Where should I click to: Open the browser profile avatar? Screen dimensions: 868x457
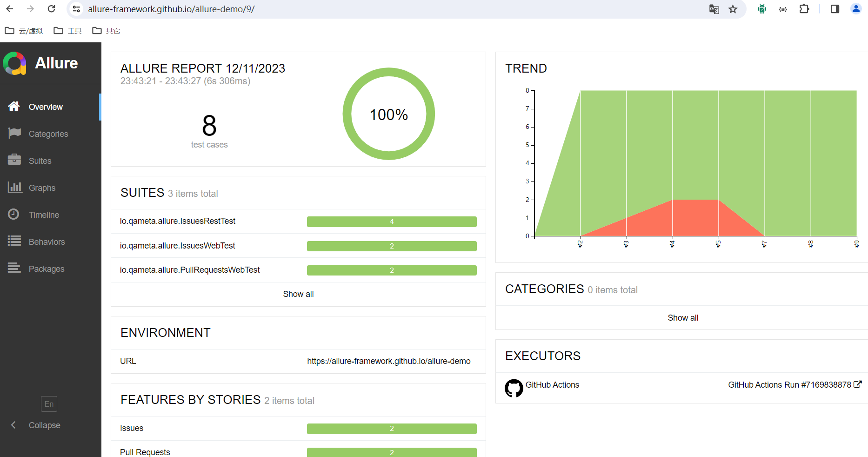click(856, 9)
